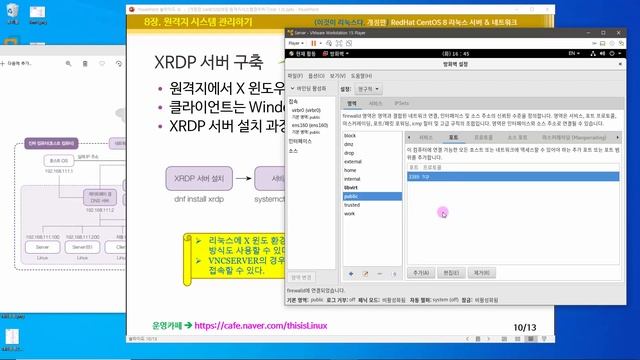Click power icon in GNOME top bar
The width and height of the screenshot is (640, 360).
(x=612, y=53)
